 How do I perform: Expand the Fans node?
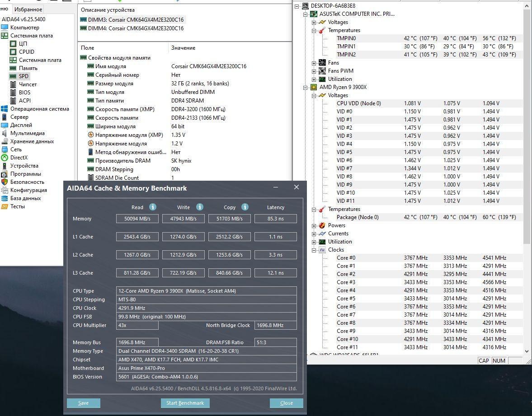(314, 63)
